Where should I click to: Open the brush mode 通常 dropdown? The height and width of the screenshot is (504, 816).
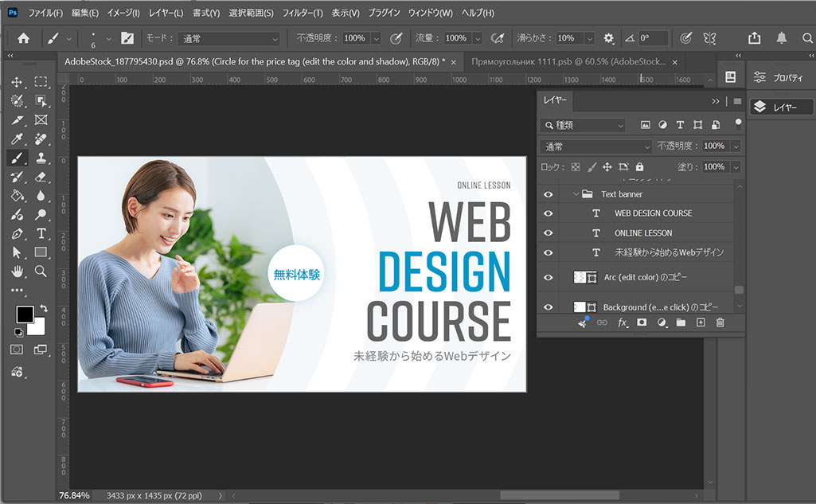pyautogui.click(x=229, y=38)
